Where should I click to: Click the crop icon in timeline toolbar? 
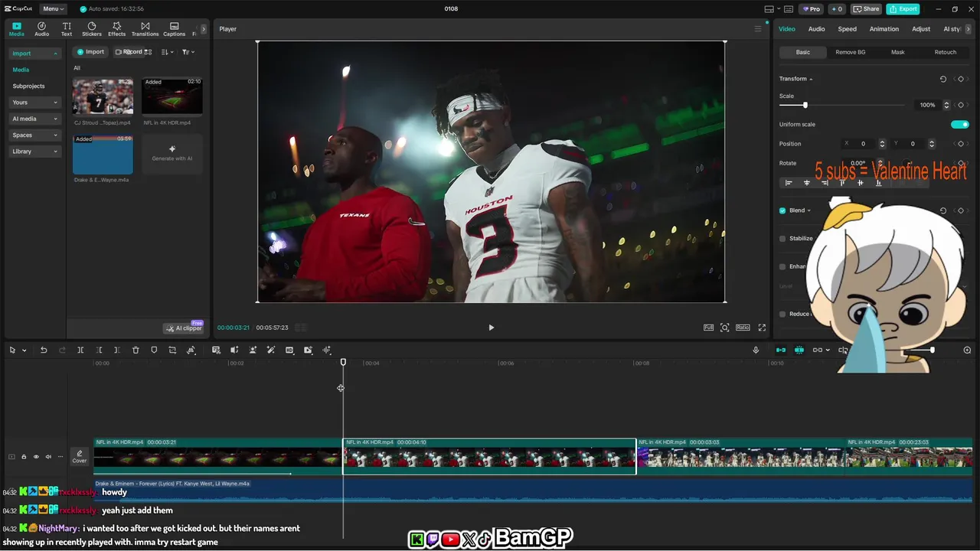click(x=172, y=350)
